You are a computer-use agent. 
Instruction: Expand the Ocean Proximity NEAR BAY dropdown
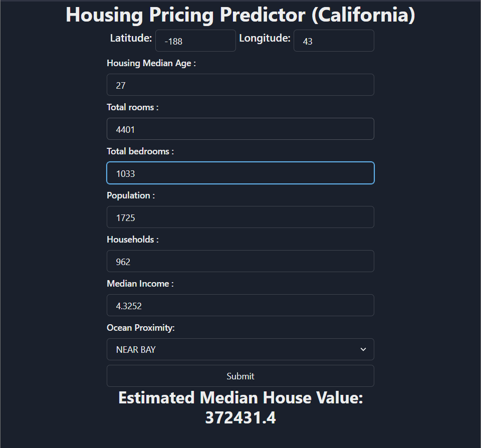point(240,349)
